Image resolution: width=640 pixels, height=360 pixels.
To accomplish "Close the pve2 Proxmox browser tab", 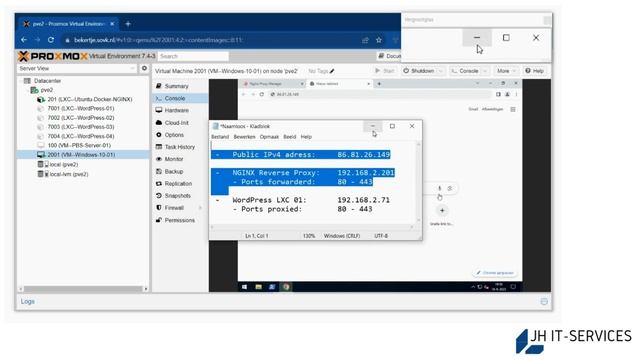I will [112, 24].
